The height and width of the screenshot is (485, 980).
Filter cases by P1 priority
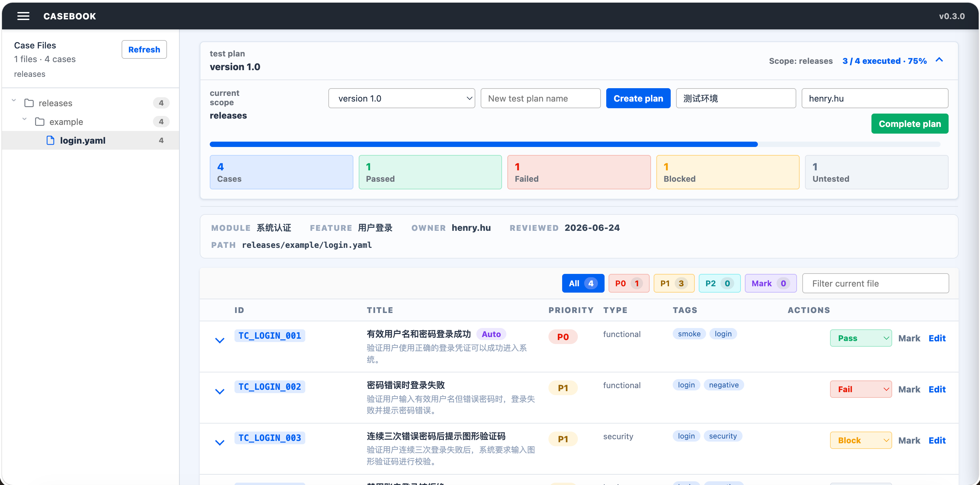(x=674, y=283)
